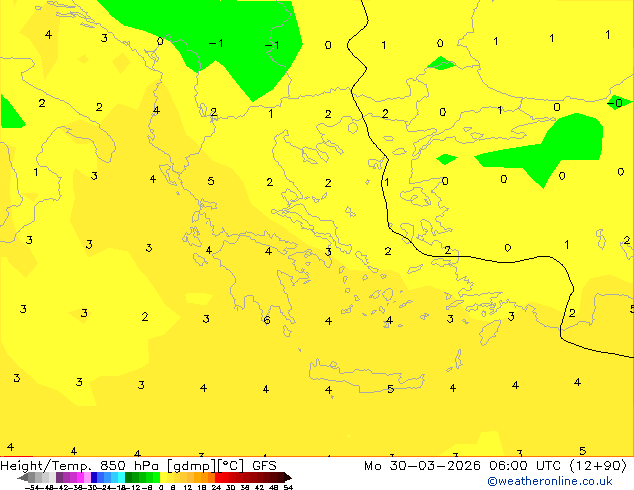Click the '06:00 UTC' time label
This screenshot has height=490, width=634.
(x=525, y=466)
